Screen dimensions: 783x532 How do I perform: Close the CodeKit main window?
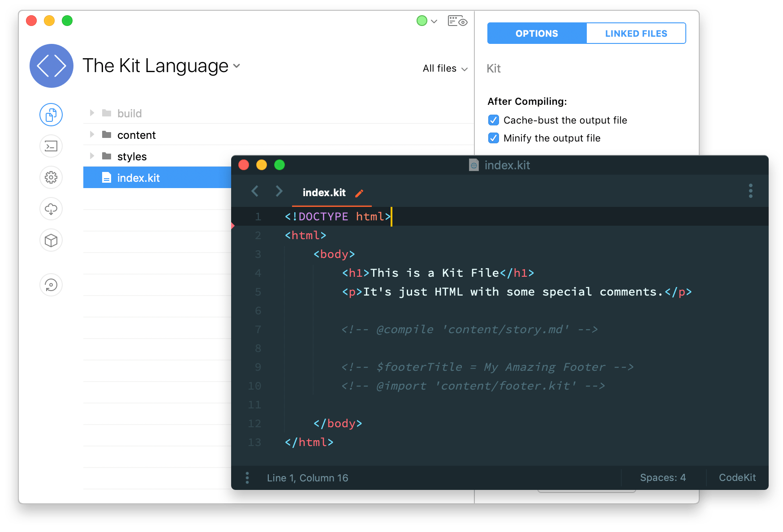point(31,21)
